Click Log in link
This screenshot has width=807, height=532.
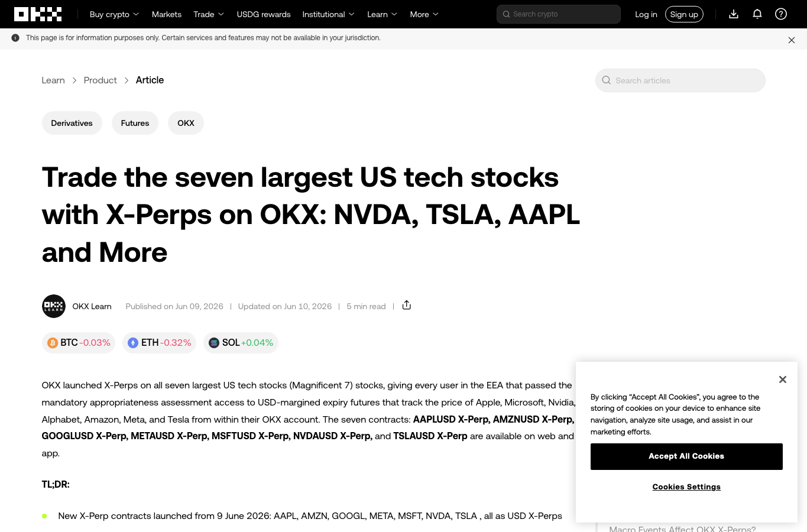pyautogui.click(x=646, y=14)
